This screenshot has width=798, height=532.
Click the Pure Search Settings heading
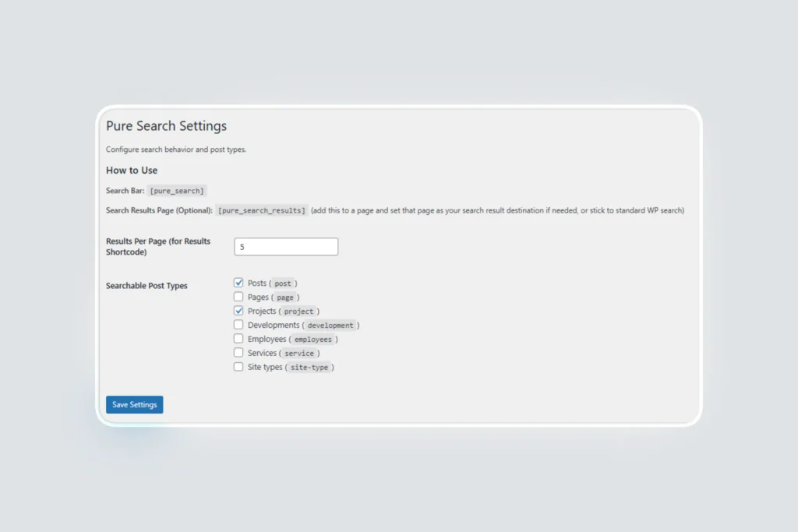(x=167, y=125)
